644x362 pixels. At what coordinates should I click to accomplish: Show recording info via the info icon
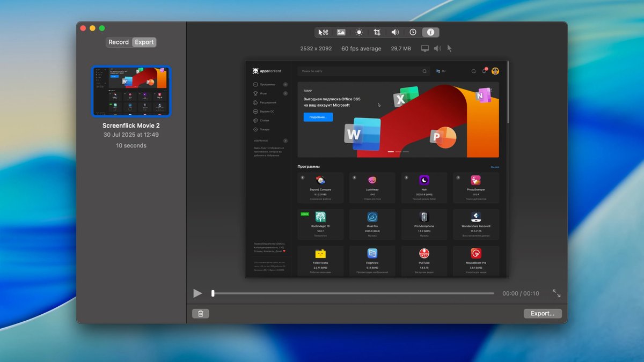431,32
